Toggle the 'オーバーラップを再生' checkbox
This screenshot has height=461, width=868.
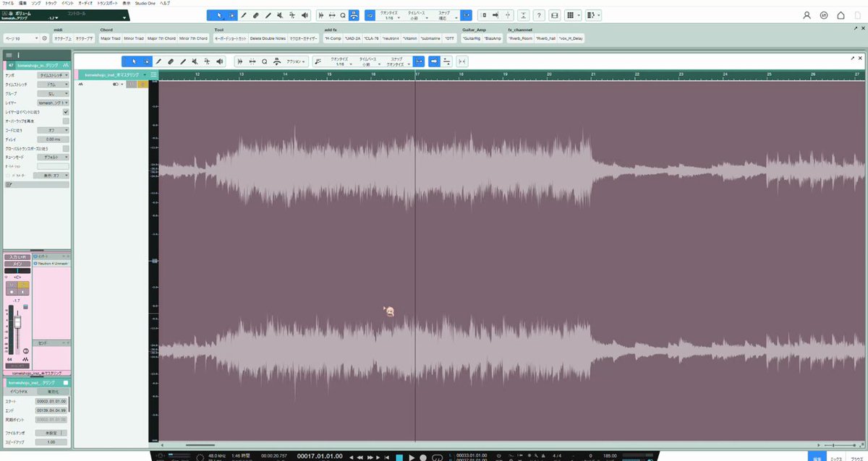click(66, 121)
